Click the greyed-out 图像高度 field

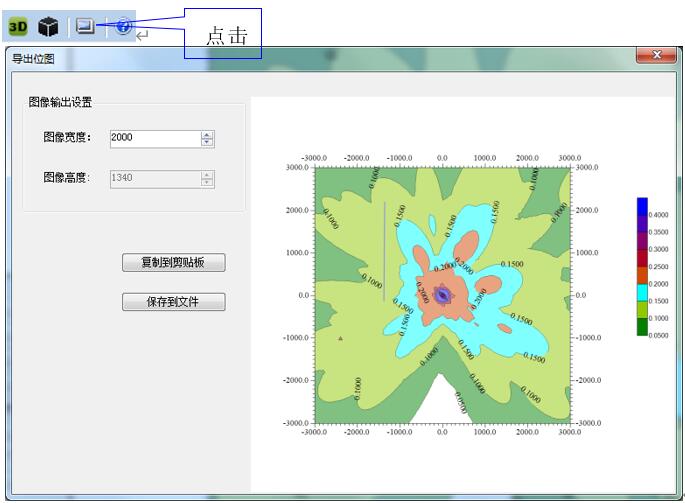coord(152,178)
